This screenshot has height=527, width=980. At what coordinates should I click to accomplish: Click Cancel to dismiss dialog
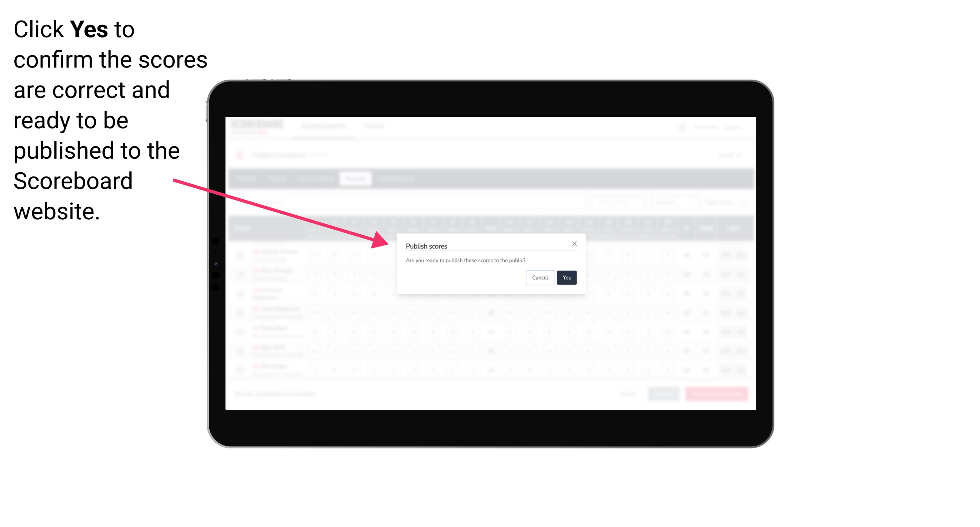(x=540, y=277)
